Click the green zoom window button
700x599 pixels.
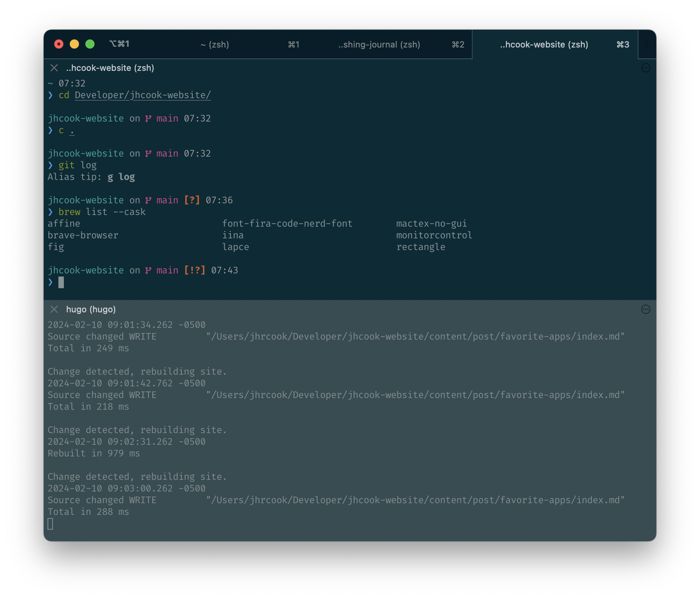(x=90, y=44)
